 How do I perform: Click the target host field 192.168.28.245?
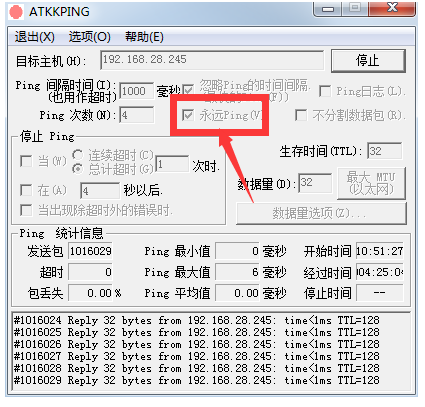click(212, 60)
